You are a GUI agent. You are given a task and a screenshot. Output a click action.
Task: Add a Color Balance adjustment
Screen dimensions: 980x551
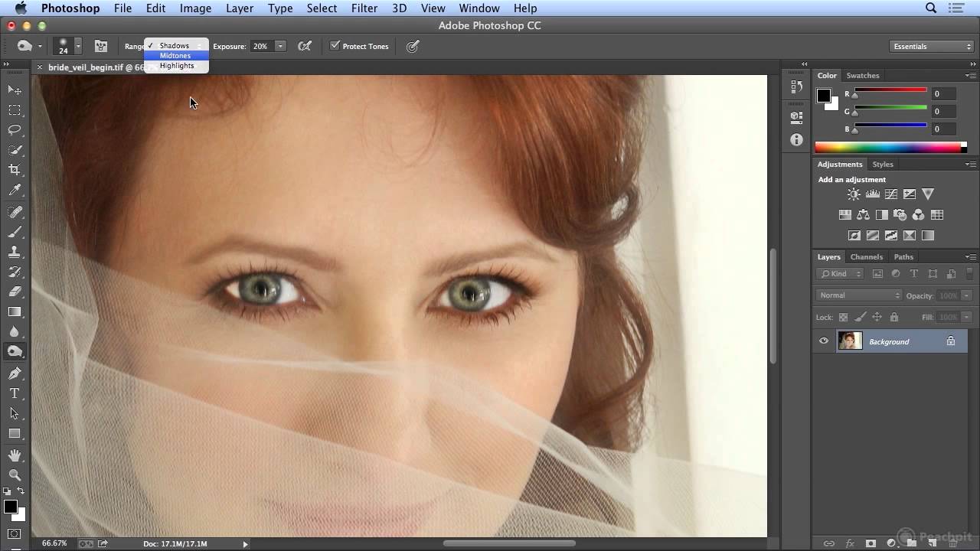coord(863,215)
